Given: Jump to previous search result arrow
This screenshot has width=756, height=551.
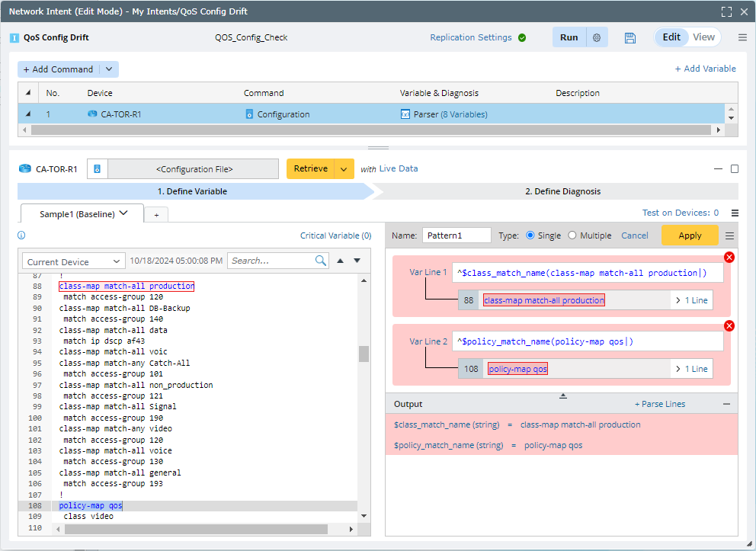Looking at the screenshot, I should point(341,261).
